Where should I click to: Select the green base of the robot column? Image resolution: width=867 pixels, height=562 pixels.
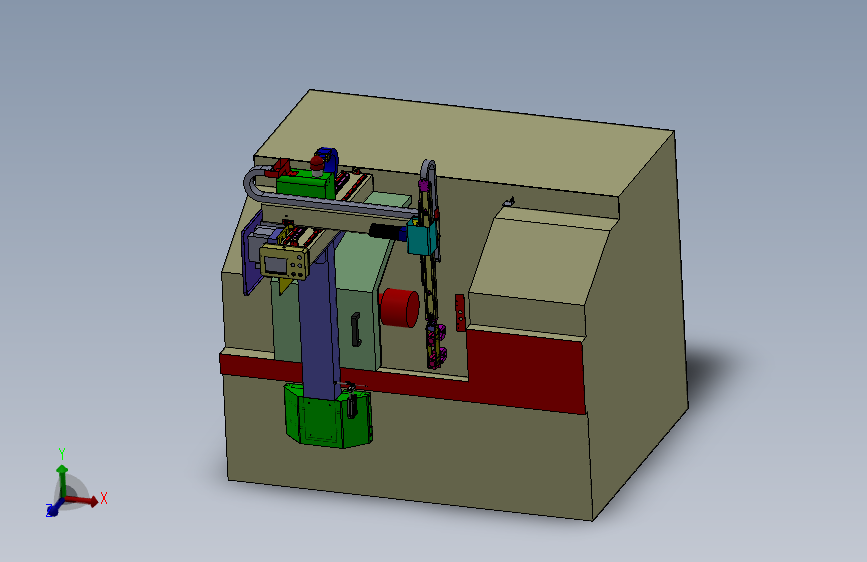[x=328, y=416]
